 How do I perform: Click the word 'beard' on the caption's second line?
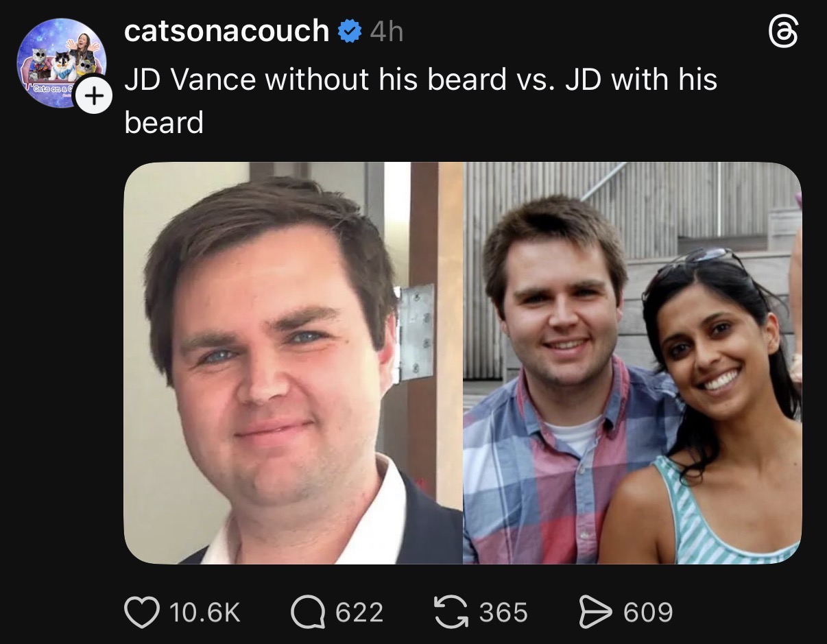164,123
